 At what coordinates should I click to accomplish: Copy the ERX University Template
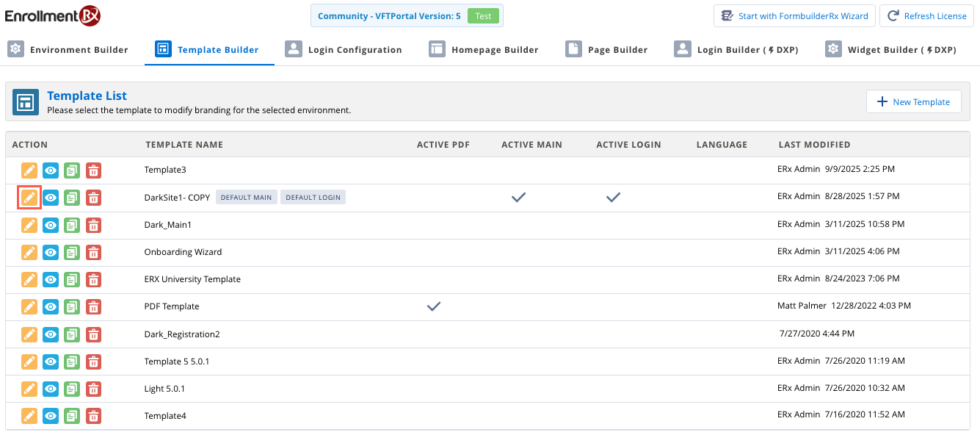pos(72,279)
